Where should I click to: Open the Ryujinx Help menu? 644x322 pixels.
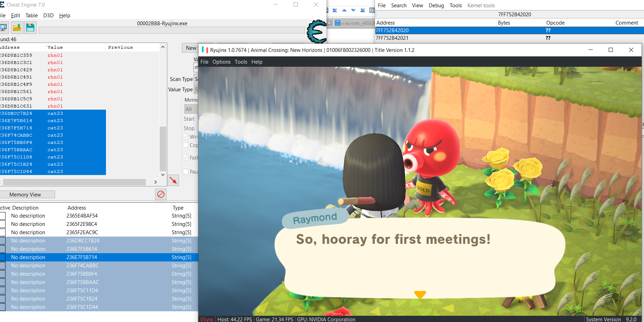point(257,62)
